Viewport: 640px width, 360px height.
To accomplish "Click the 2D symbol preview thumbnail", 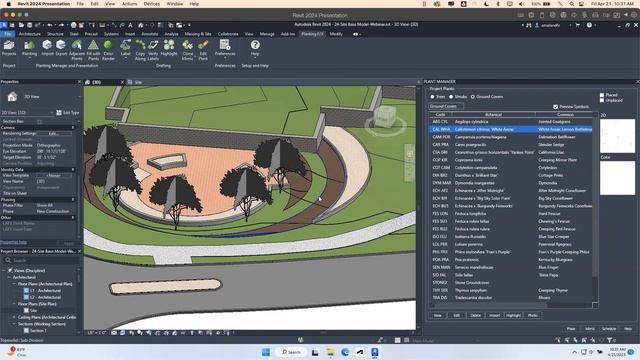I will point(617,136).
